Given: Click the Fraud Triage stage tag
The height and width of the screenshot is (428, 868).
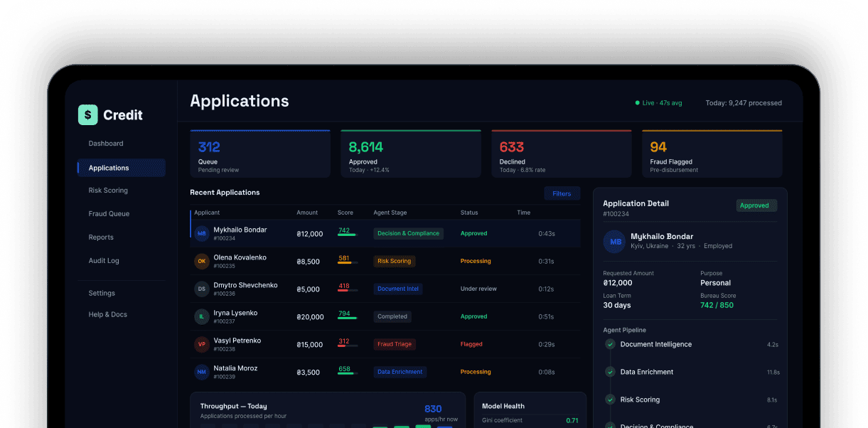Looking at the screenshot, I should pos(395,344).
